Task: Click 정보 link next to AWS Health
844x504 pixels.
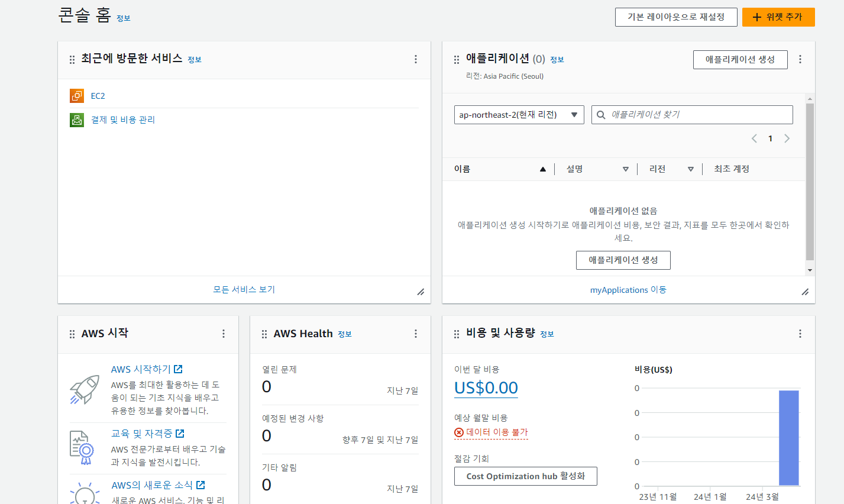Action: point(345,334)
